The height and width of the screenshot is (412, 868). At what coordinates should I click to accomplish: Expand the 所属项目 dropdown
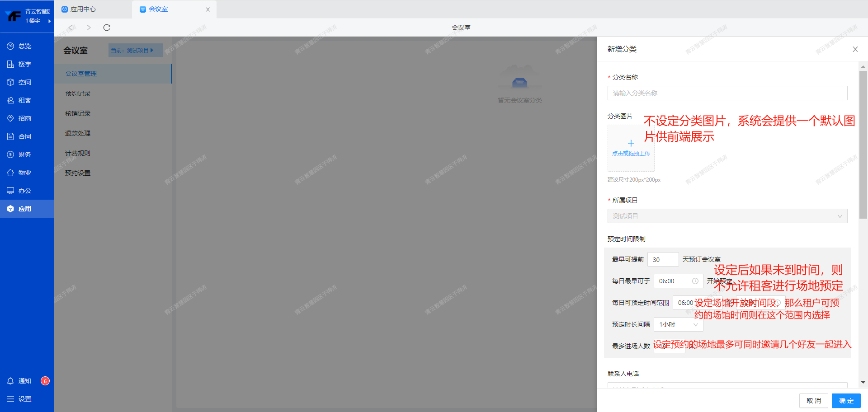click(x=727, y=216)
